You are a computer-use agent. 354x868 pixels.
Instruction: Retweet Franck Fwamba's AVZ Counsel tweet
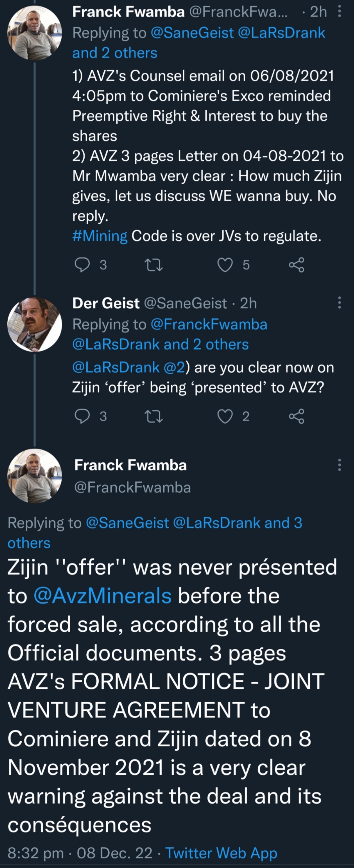(154, 265)
